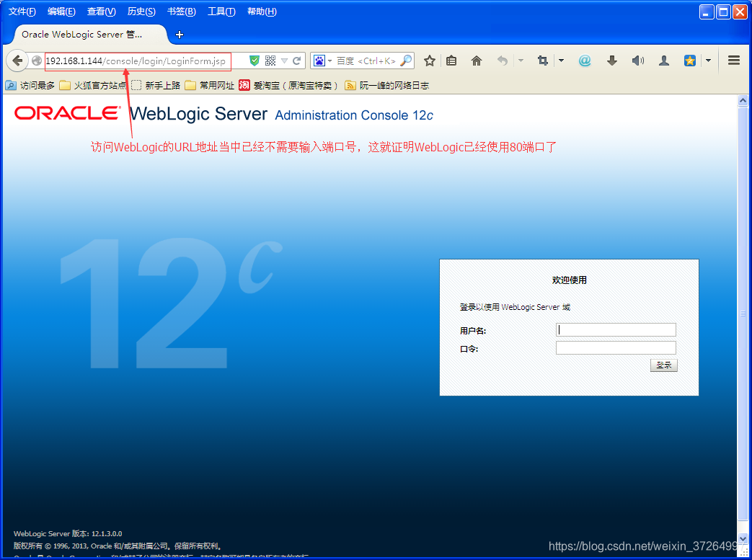This screenshot has width=752, height=560.
Task: Open the hamburger menu icon
Action: pyautogui.click(x=734, y=61)
